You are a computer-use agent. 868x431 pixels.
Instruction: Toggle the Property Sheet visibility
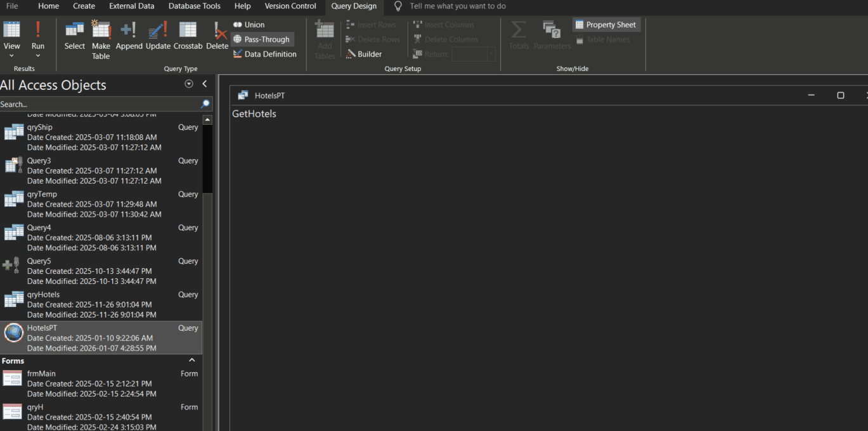(x=606, y=24)
